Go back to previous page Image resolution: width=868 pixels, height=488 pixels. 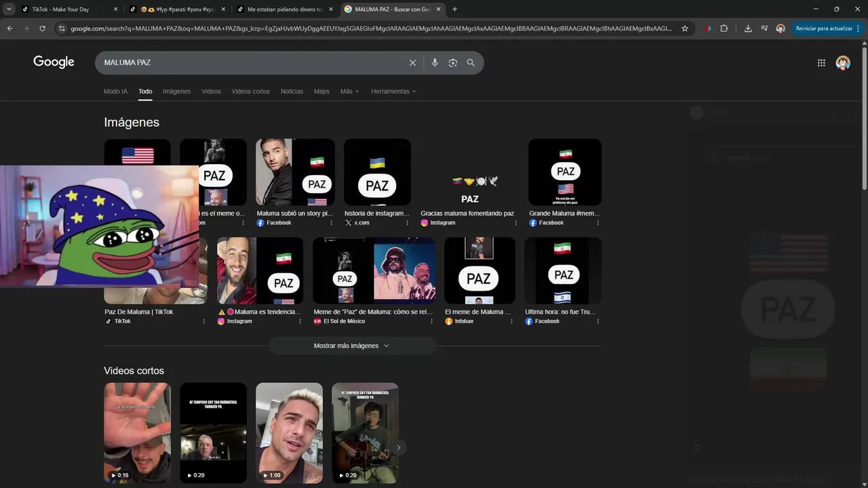point(9,28)
